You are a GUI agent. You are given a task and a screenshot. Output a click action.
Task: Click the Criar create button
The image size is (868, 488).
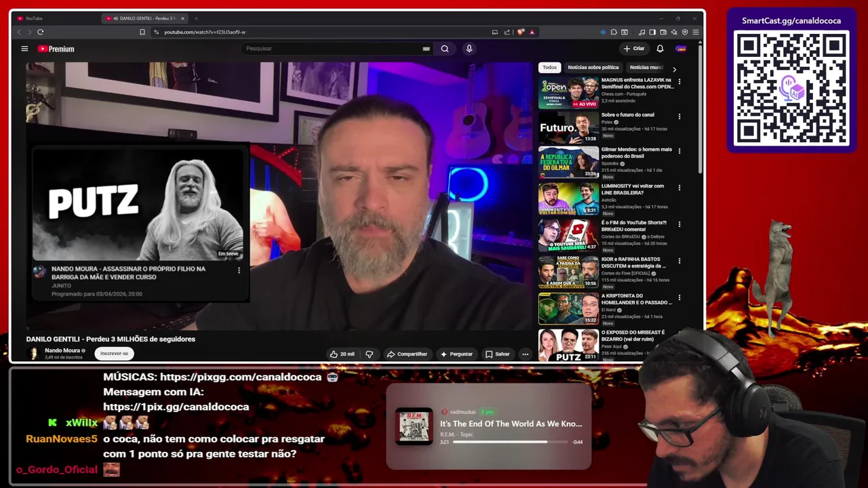634,49
